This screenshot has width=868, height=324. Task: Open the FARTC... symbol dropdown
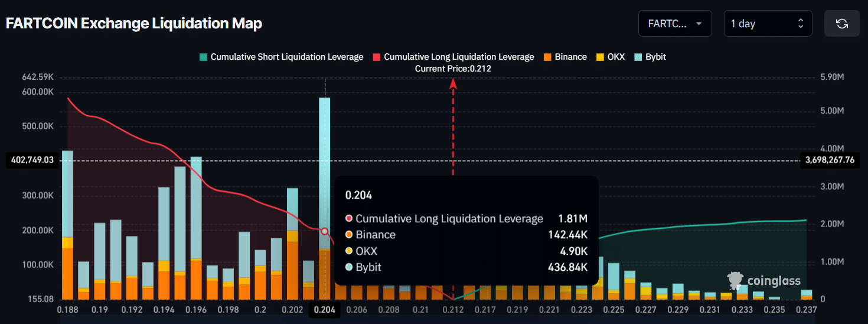coord(675,24)
